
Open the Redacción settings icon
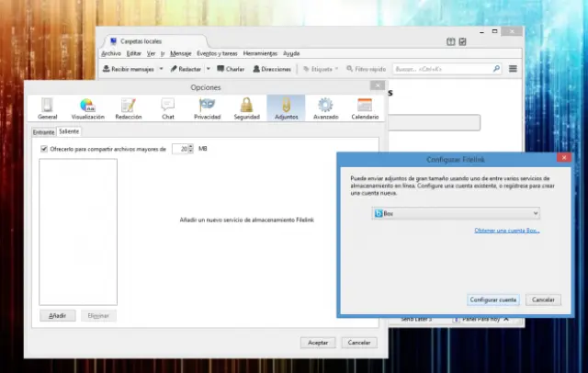129,108
